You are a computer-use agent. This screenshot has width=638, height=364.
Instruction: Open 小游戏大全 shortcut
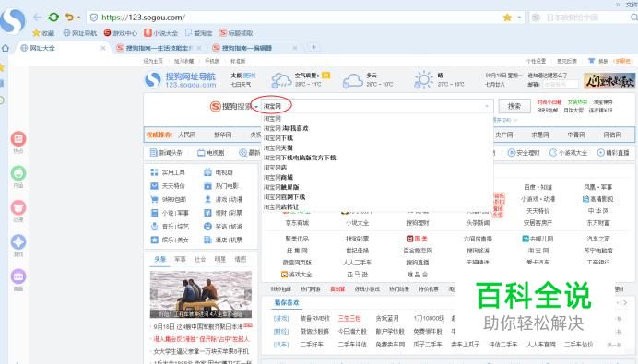pyautogui.click(x=568, y=153)
